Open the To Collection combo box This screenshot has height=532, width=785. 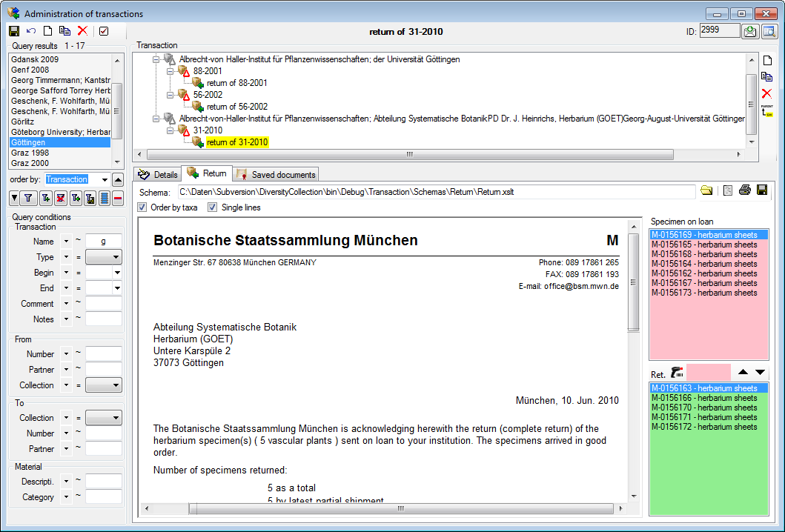click(x=104, y=418)
